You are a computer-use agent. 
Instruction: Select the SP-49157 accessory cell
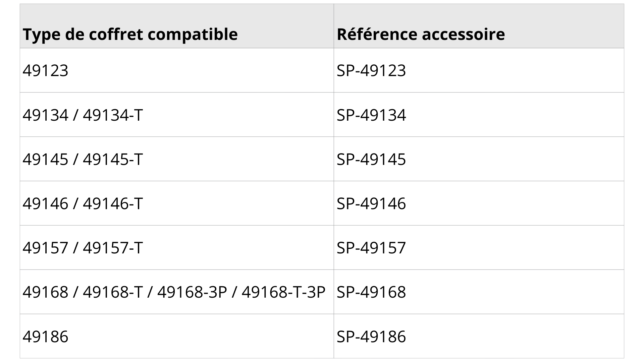(x=479, y=247)
